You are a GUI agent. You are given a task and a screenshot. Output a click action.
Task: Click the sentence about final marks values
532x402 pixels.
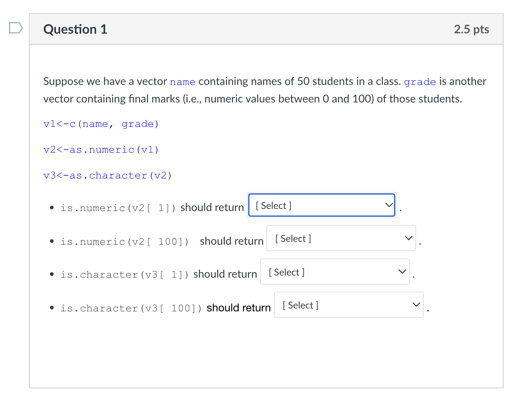point(252,99)
